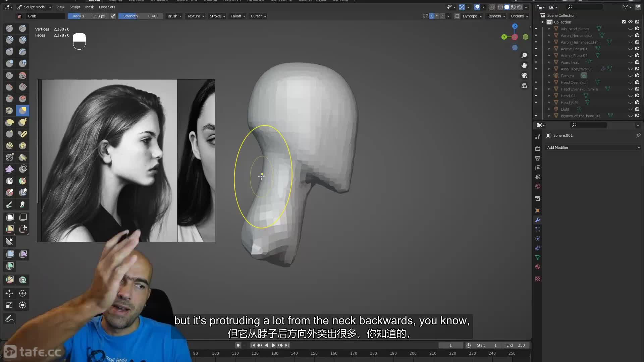Open the Render properties tab icon
The height and width of the screenshot is (362, 644).
coord(538,148)
